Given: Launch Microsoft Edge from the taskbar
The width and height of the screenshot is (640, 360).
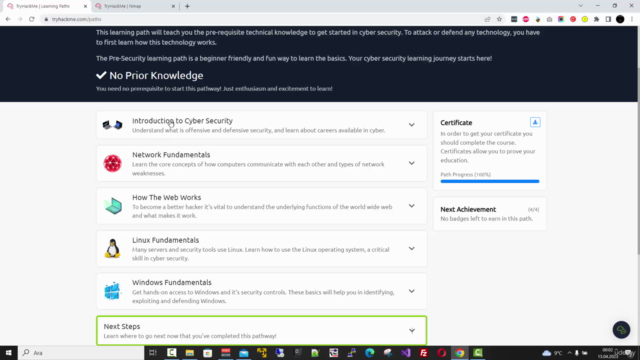Looking at the screenshot, I should pos(369,353).
